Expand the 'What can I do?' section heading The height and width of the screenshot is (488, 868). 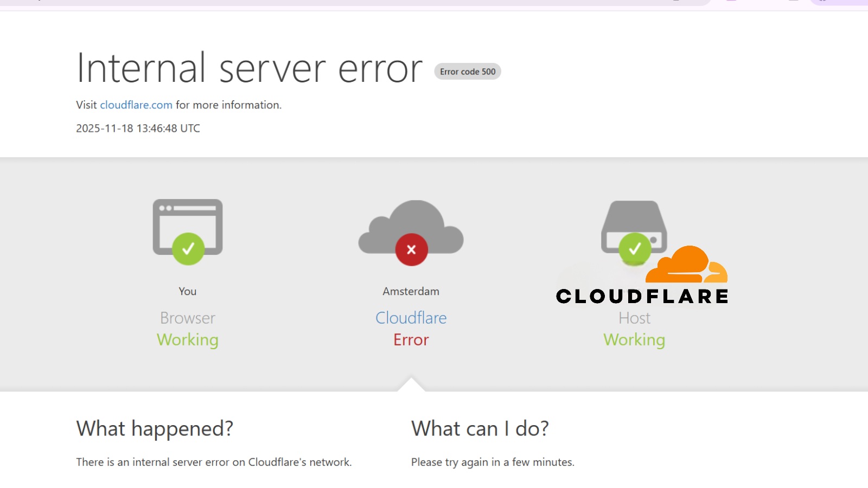pyautogui.click(x=480, y=428)
